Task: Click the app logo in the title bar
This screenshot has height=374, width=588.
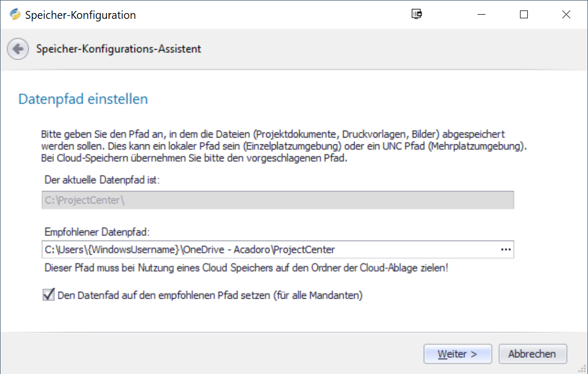Action: click(x=15, y=15)
